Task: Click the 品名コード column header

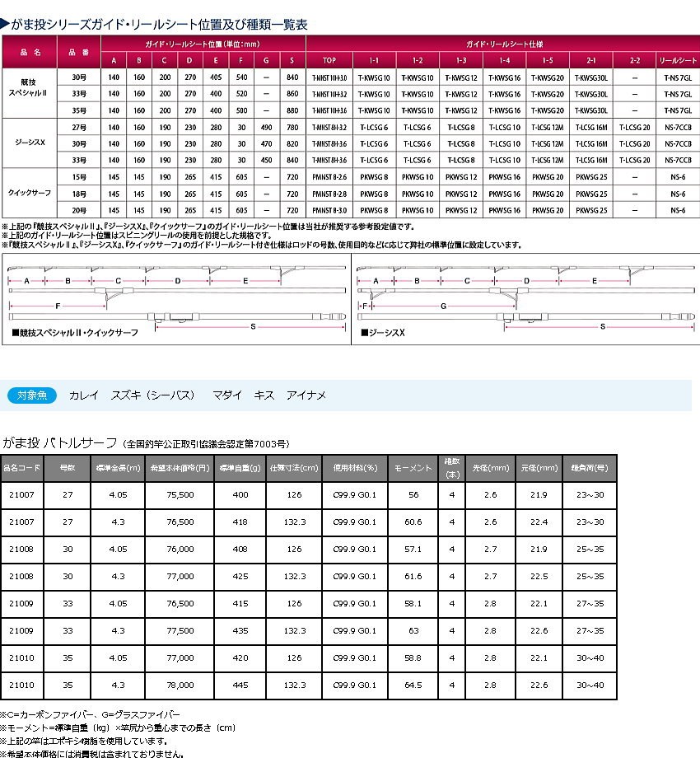Action: [x=22, y=468]
